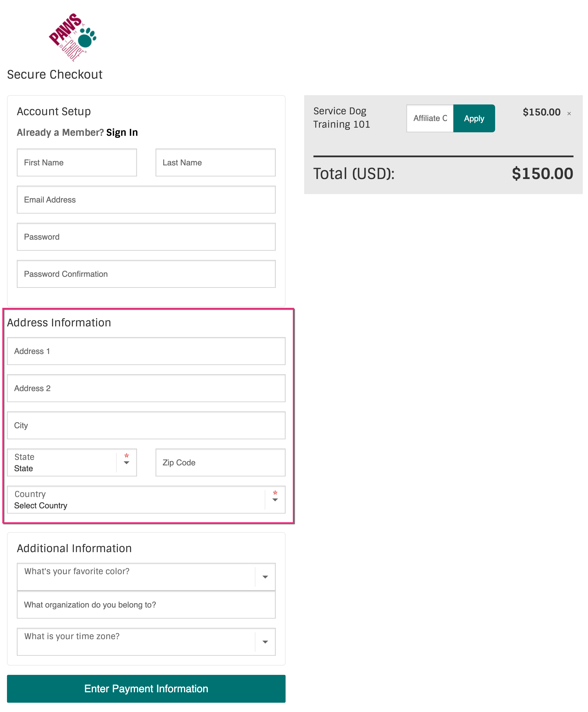The image size is (588, 712).
Task: Click the Sign In link
Action: coord(122,132)
